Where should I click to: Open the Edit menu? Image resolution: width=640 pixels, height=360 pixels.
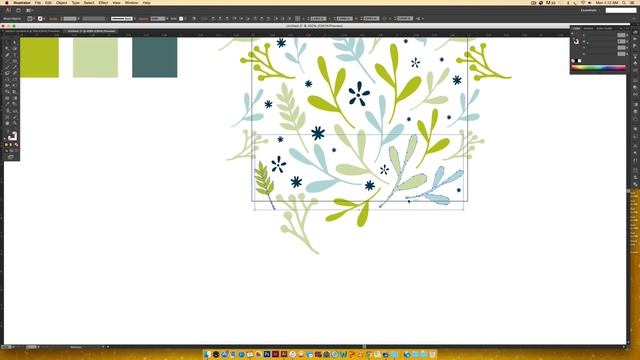(48, 2)
